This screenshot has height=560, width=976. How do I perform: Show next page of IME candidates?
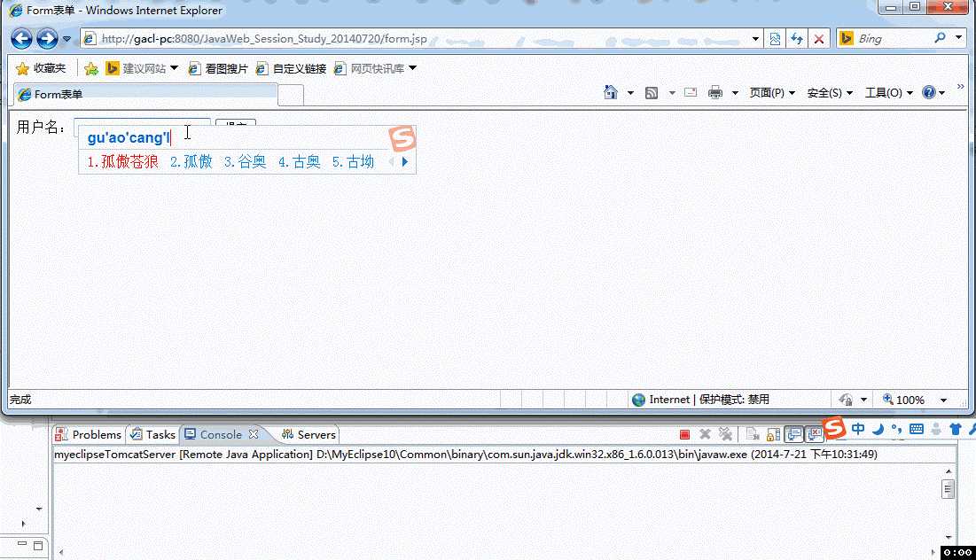click(x=404, y=162)
